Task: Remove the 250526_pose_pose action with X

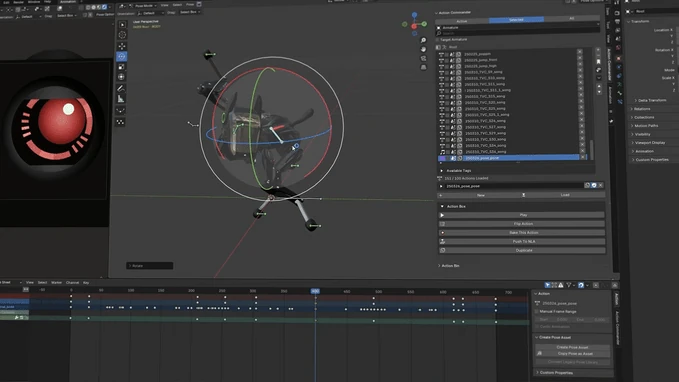Action: tap(583, 157)
